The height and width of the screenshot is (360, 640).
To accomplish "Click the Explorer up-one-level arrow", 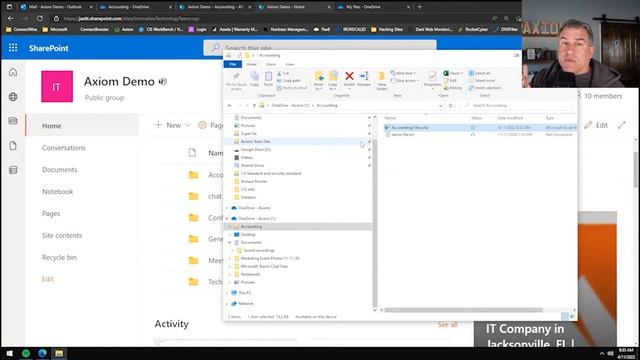I will 254,105.
